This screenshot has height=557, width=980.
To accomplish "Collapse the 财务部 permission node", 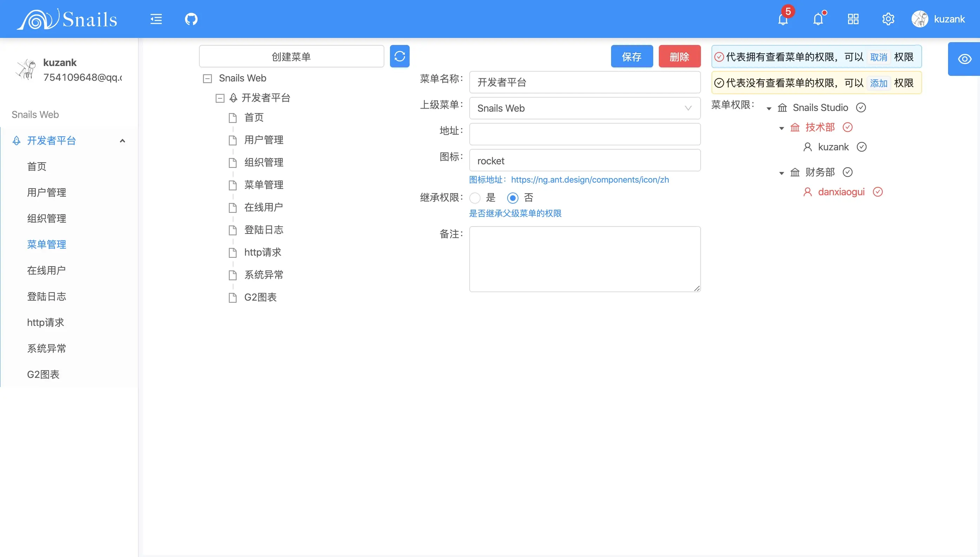I will (x=781, y=173).
